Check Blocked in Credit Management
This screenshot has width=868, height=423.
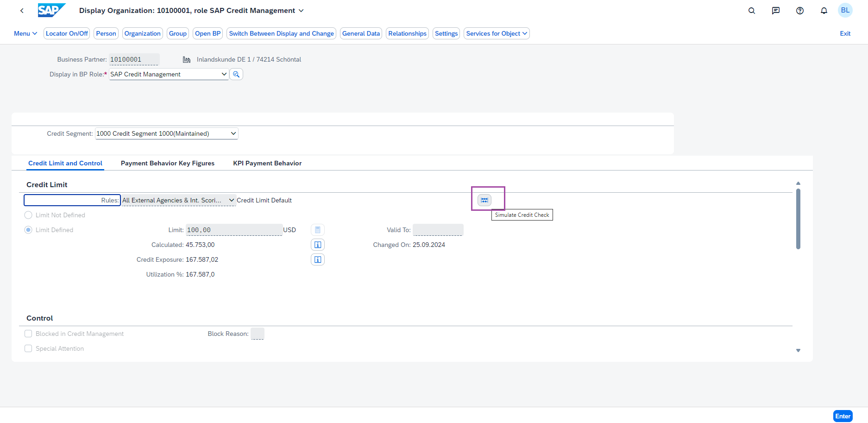coord(28,334)
